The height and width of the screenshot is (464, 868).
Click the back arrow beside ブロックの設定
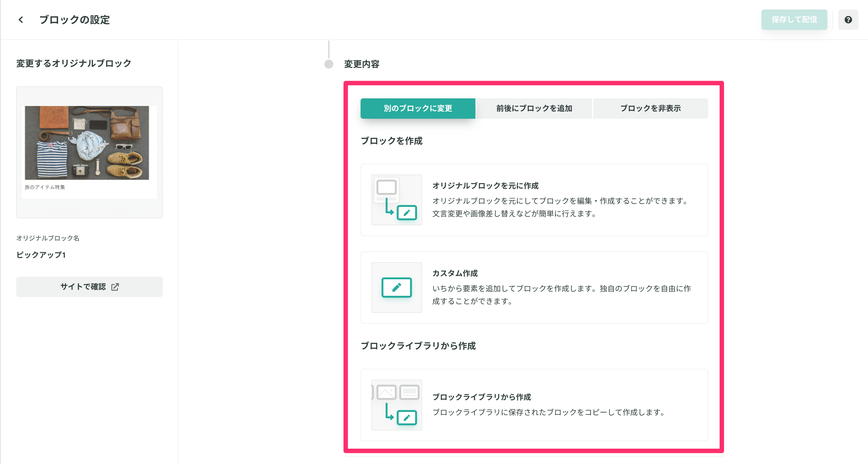click(x=21, y=20)
